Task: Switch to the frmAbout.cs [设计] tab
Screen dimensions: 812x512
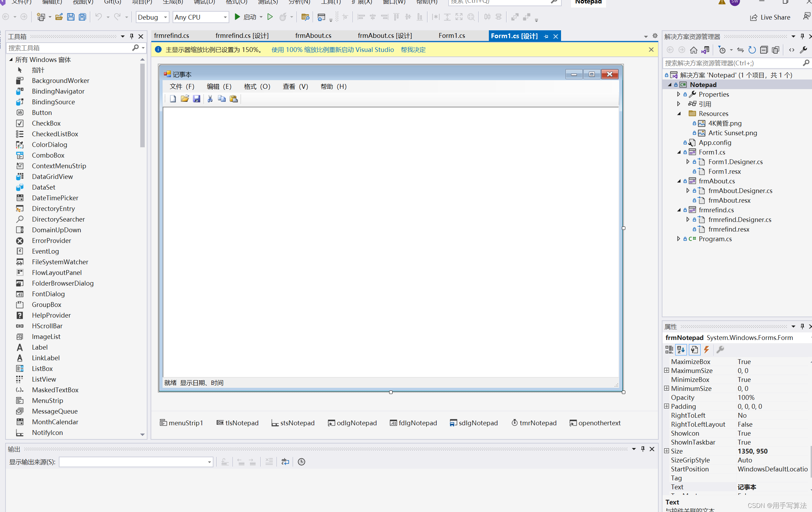Action: (x=385, y=36)
